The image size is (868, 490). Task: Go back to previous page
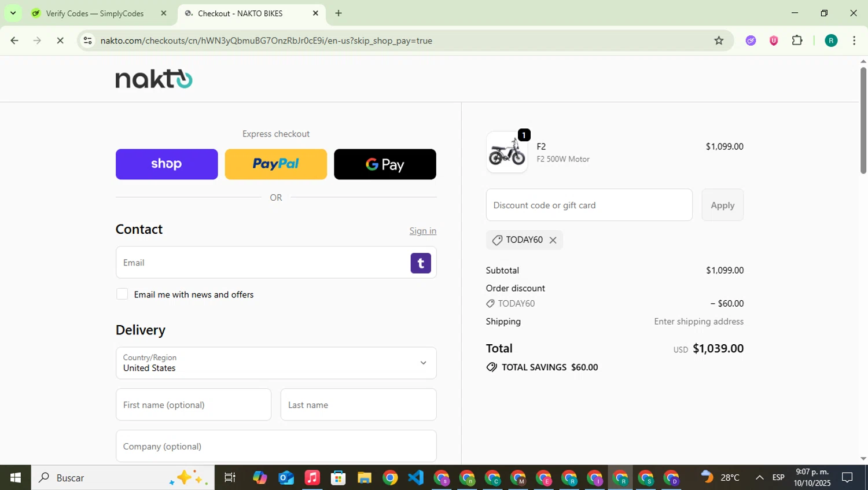14,40
